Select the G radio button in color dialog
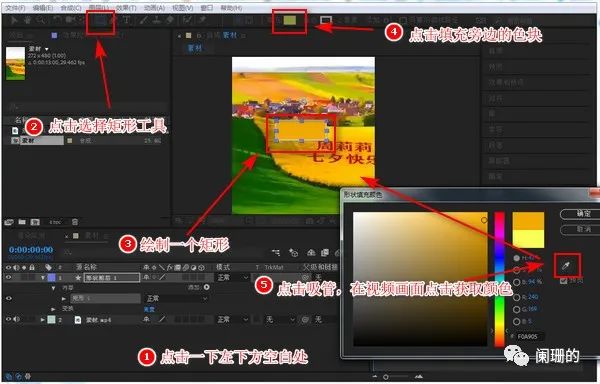Image resolution: width=600 pixels, height=384 pixels. pyautogui.click(x=517, y=309)
